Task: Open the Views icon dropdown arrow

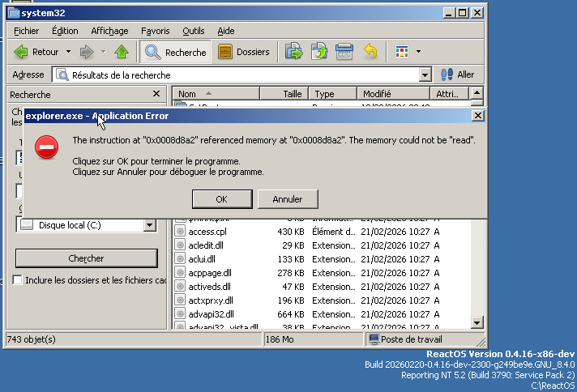Action: (418, 52)
